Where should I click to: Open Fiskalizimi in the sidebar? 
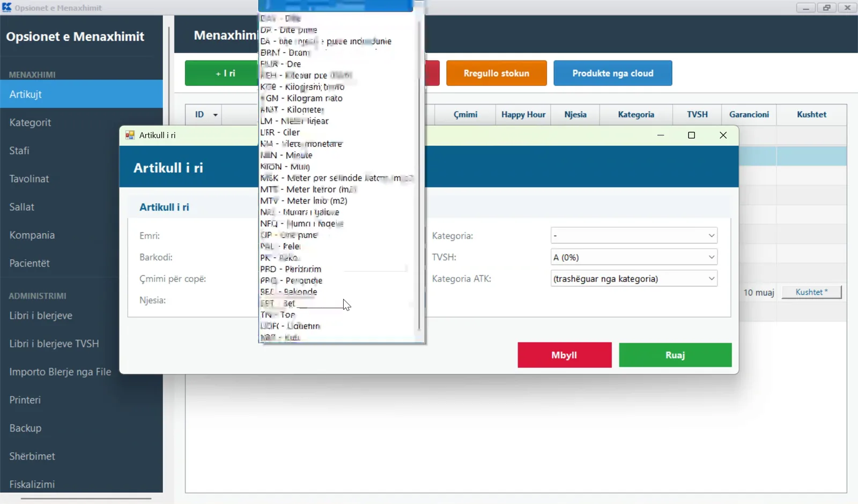pos(82,484)
